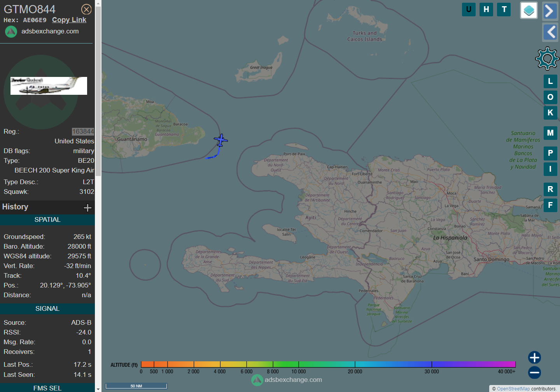This screenshot has height=392, width=560.
Task: Click the WGS84 altitude value 29575 ft
Action: tap(79, 256)
